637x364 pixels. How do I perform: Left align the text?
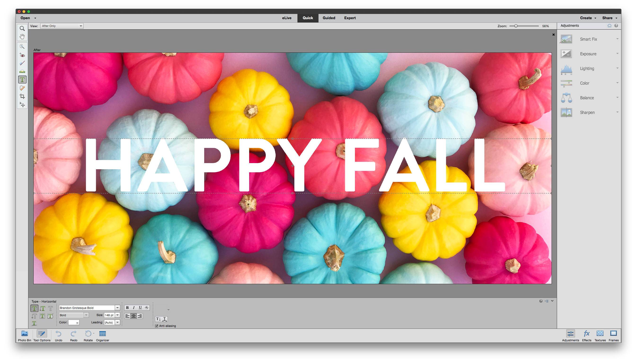pyautogui.click(x=127, y=316)
